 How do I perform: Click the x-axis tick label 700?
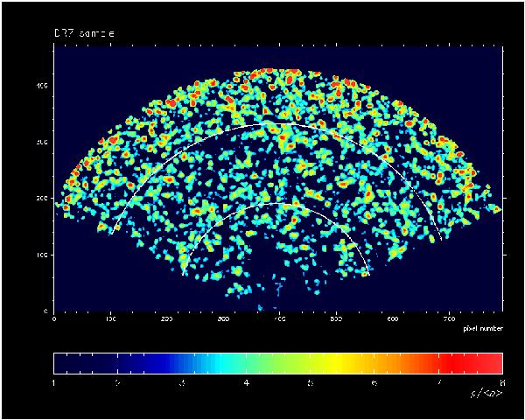[447, 319]
